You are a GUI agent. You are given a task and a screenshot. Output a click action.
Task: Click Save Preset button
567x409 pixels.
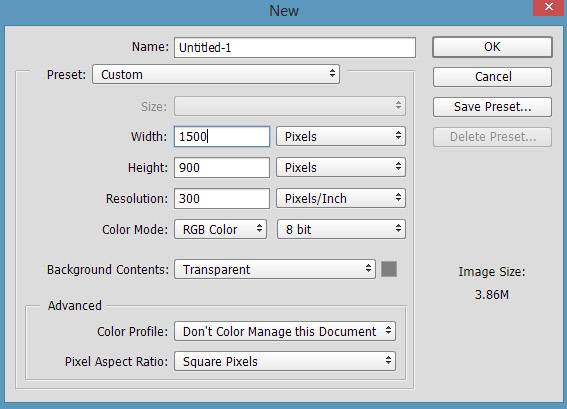(492, 107)
